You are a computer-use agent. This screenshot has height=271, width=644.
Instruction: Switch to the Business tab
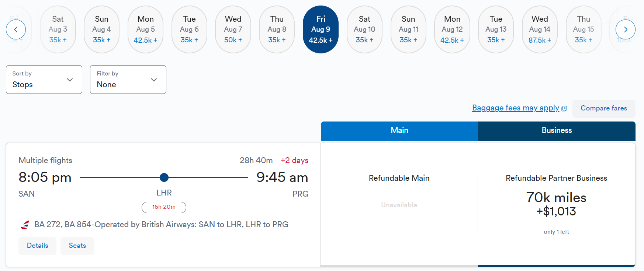(556, 130)
